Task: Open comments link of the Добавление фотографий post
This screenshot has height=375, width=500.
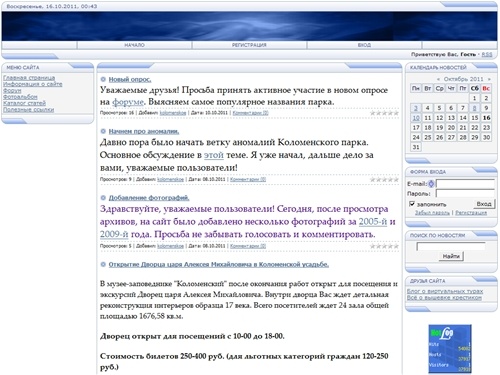Action: click(248, 246)
